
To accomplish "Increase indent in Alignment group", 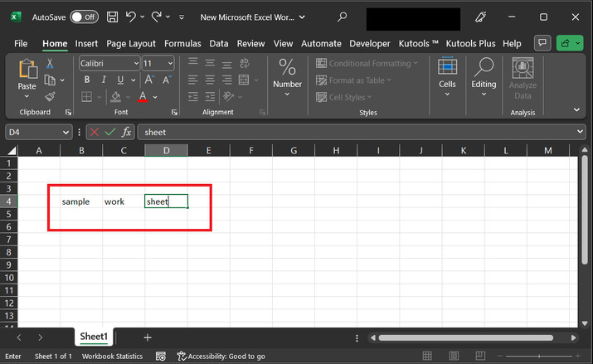I will tap(210, 97).
